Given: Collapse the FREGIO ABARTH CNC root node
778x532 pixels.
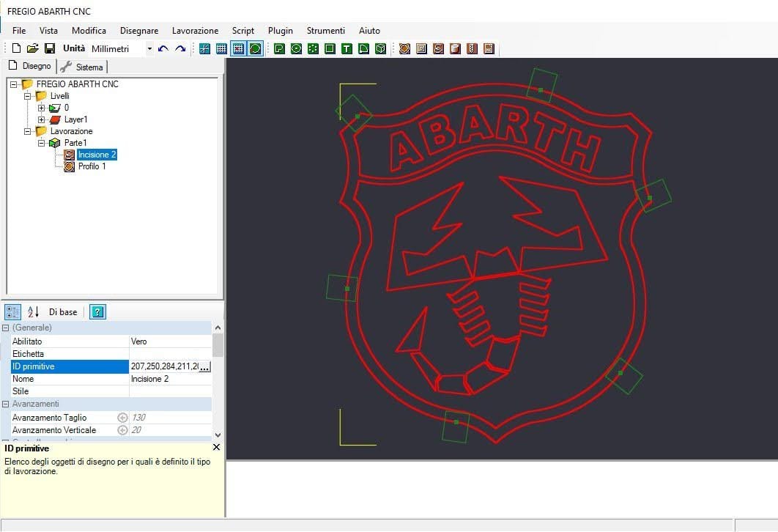Looking at the screenshot, I should (14, 84).
